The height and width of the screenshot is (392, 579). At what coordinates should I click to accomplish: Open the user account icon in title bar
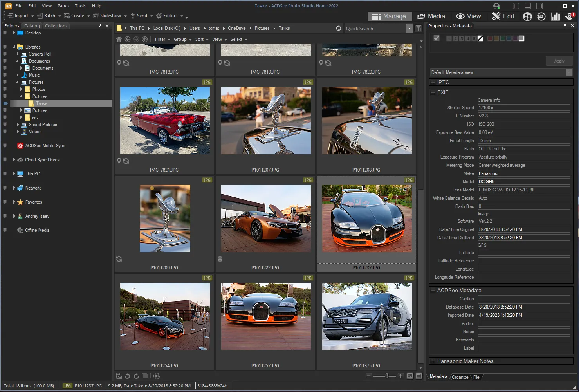tap(496, 6)
